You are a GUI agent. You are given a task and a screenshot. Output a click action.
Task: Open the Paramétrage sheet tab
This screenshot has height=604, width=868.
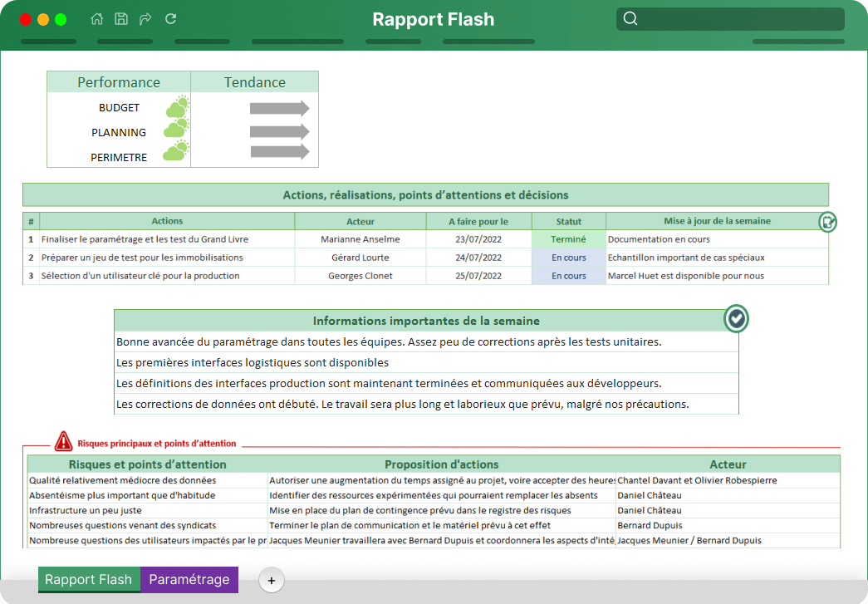(189, 580)
